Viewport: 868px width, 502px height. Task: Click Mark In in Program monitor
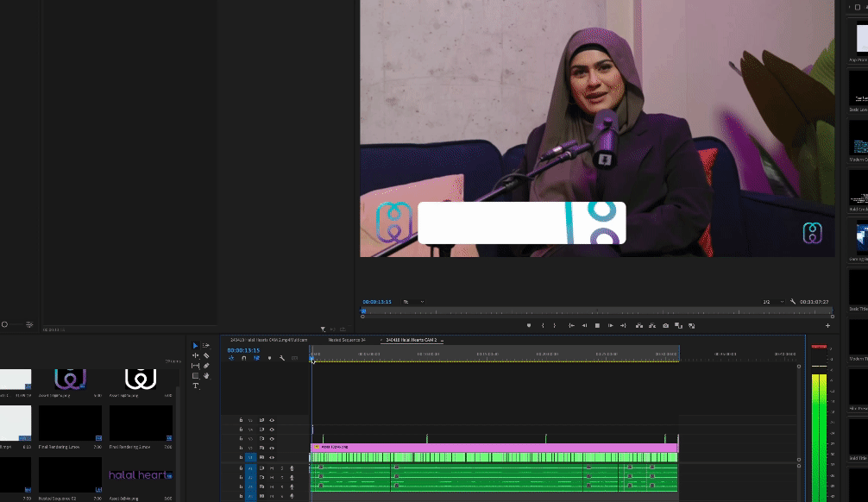543,325
